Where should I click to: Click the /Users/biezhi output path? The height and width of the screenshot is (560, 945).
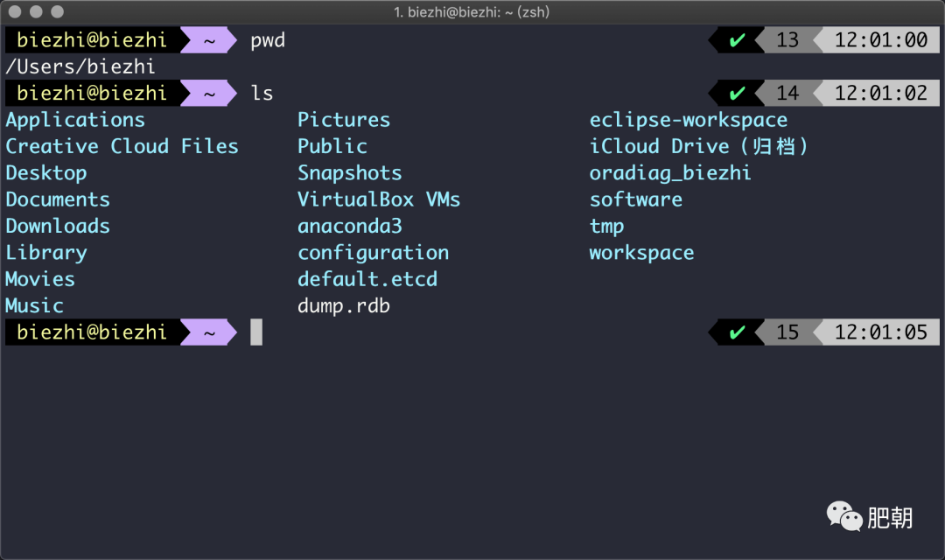click(x=80, y=66)
